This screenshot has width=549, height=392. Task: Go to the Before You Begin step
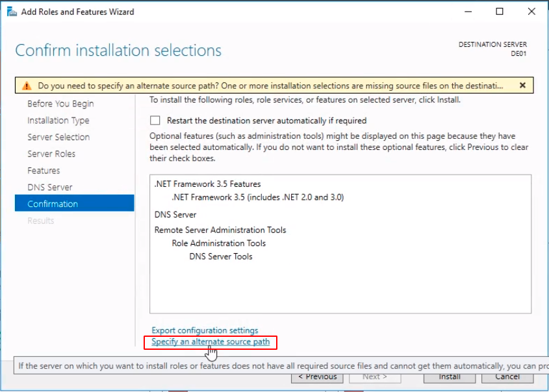click(60, 104)
